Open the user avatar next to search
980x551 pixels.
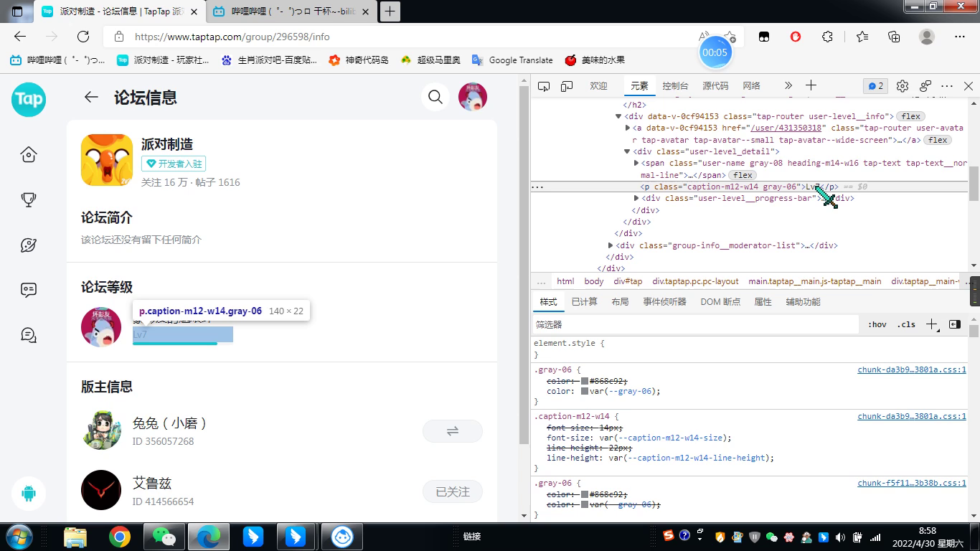[x=473, y=97]
